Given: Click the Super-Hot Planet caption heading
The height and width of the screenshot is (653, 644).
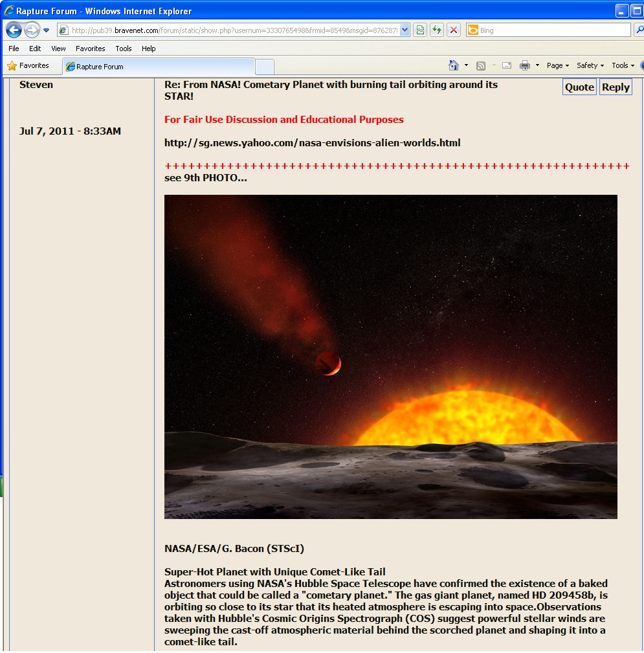Looking at the screenshot, I should click(x=275, y=572).
